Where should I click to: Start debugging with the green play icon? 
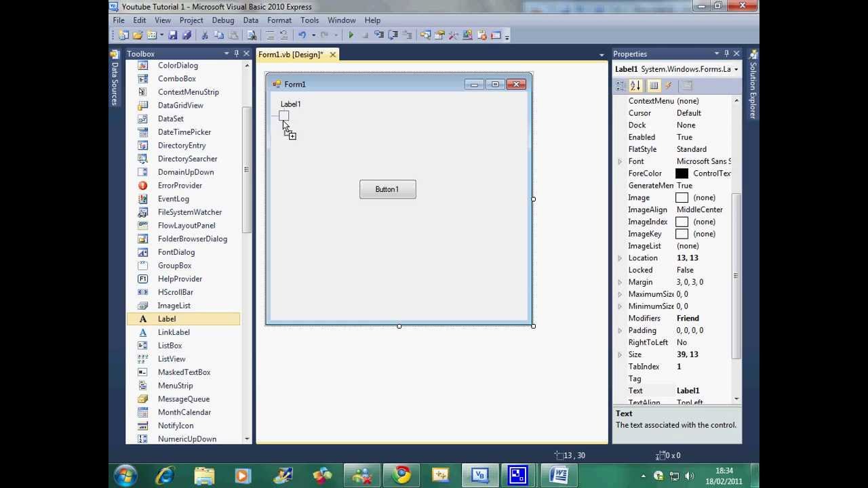pyautogui.click(x=351, y=35)
